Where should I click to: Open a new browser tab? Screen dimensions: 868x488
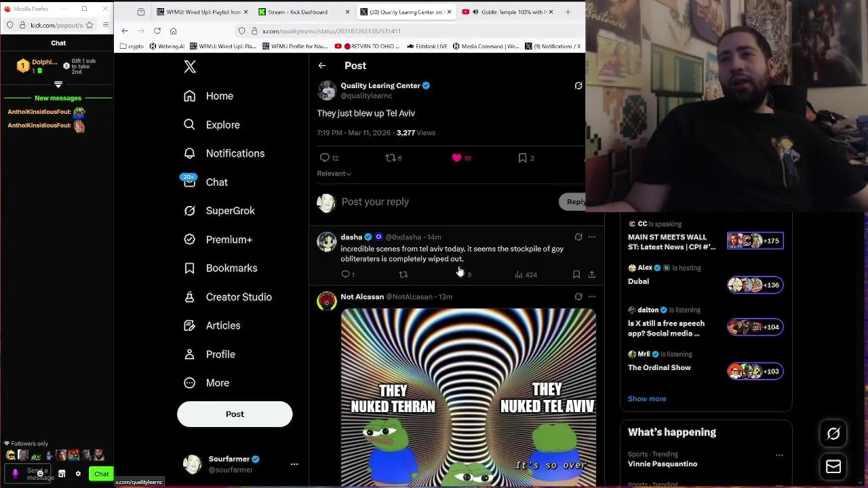pyautogui.click(x=568, y=12)
